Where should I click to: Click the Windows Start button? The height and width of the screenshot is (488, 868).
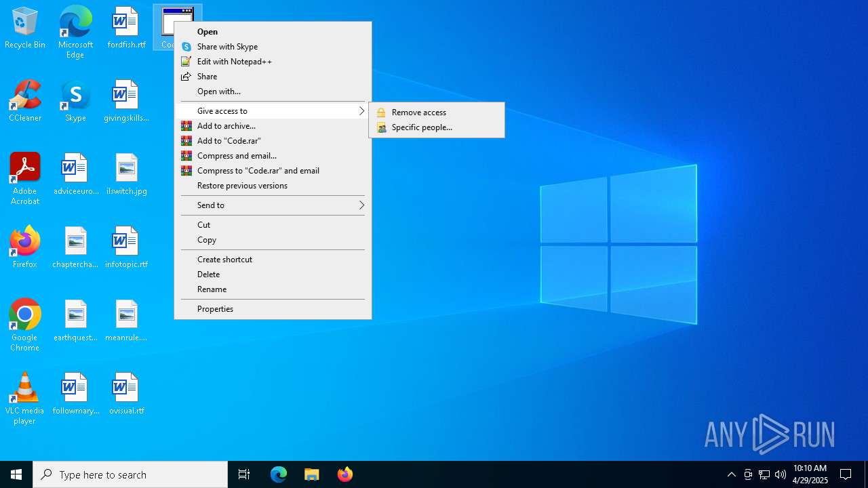pos(16,474)
